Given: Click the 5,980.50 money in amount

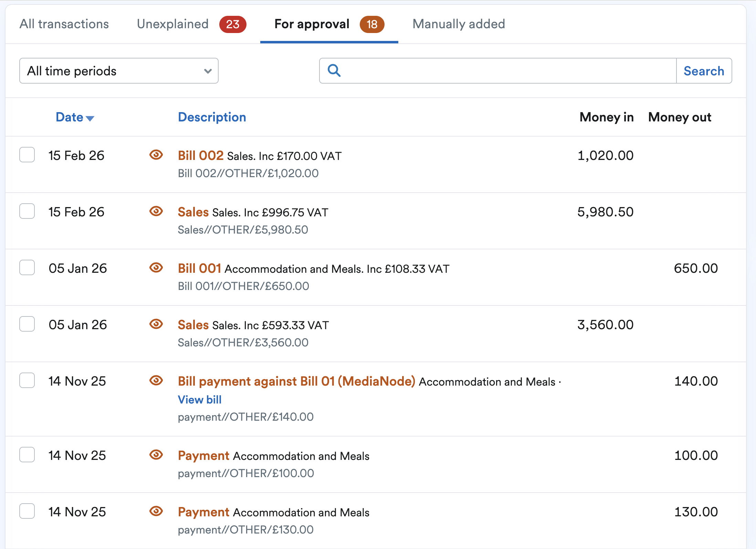Looking at the screenshot, I should pyautogui.click(x=605, y=212).
